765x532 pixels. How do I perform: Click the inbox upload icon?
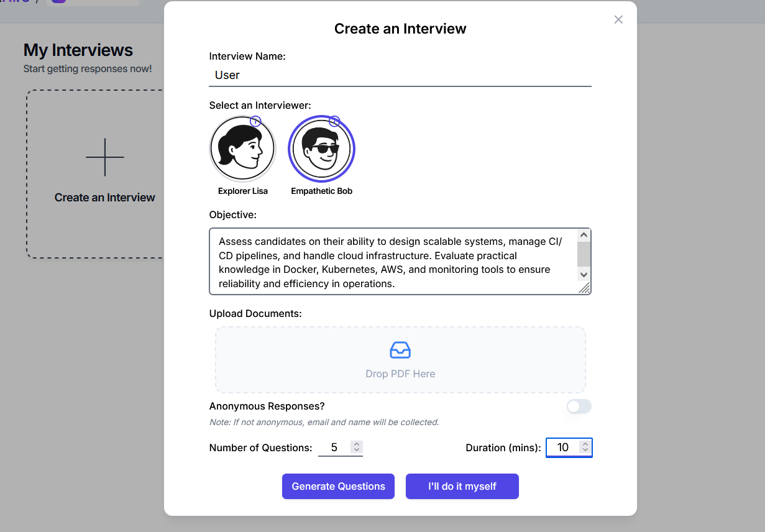pos(400,350)
